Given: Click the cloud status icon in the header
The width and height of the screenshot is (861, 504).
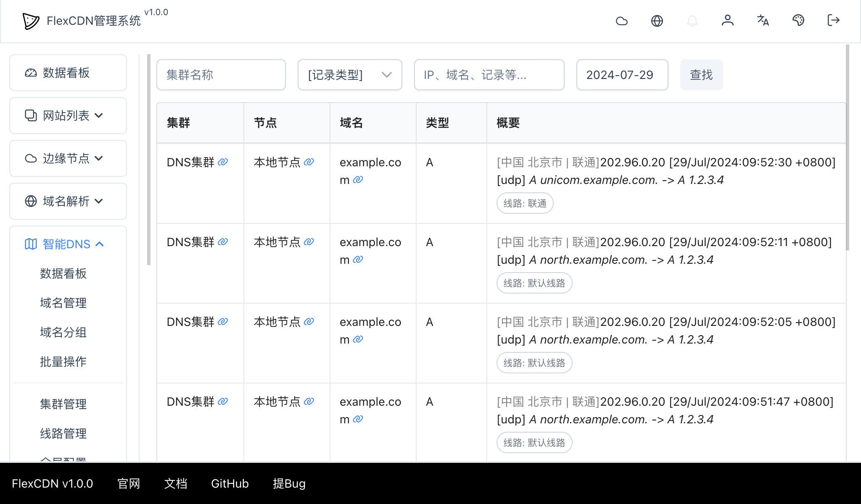Looking at the screenshot, I should tap(622, 21).
